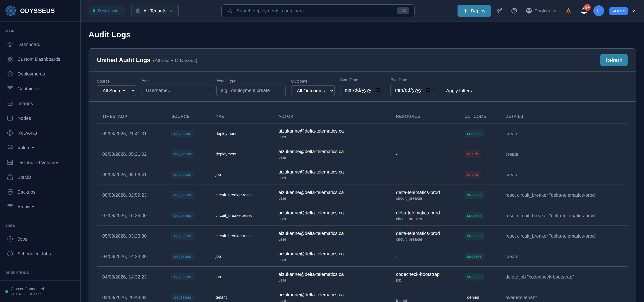The width and height of the screenshot is (644, 302).
Task: Open the help question mark icon
Action: [514, 11]
